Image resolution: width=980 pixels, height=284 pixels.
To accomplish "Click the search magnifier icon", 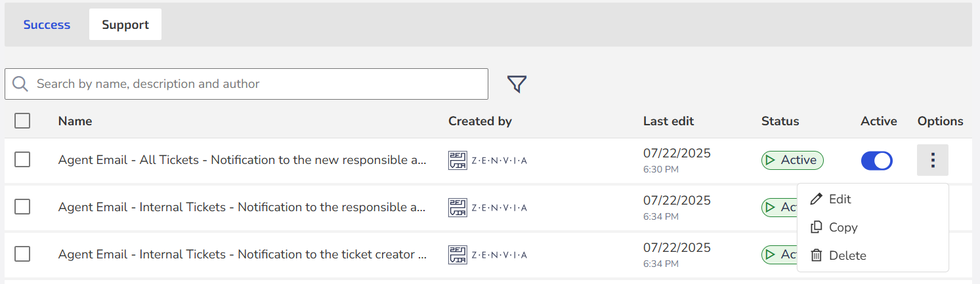I will pos(20,84).
